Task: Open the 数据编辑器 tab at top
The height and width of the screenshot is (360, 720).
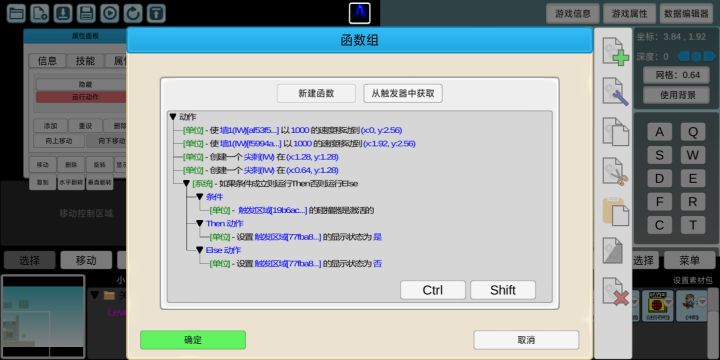Action: click(x=686, y=14)
